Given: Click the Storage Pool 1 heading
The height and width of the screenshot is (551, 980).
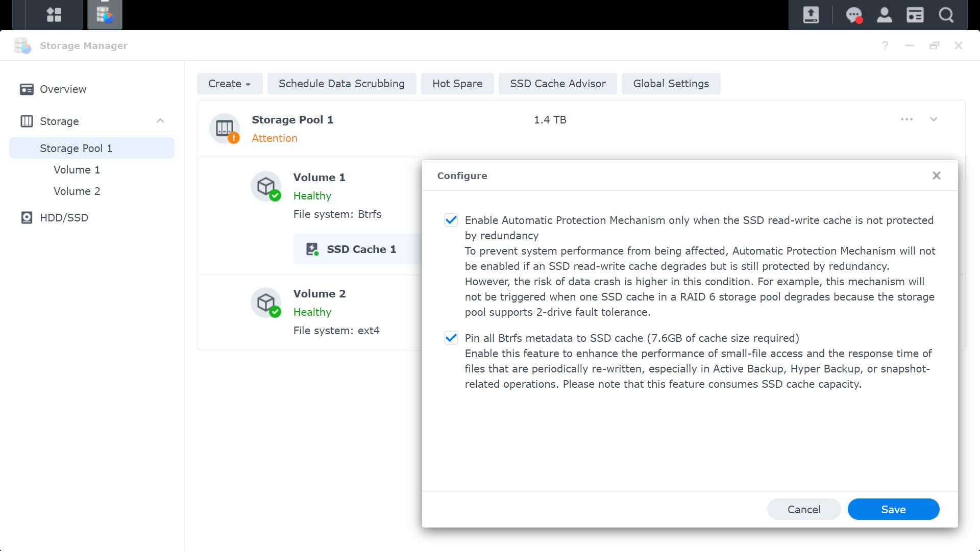Looking at the screenshot, I should 292,120.
